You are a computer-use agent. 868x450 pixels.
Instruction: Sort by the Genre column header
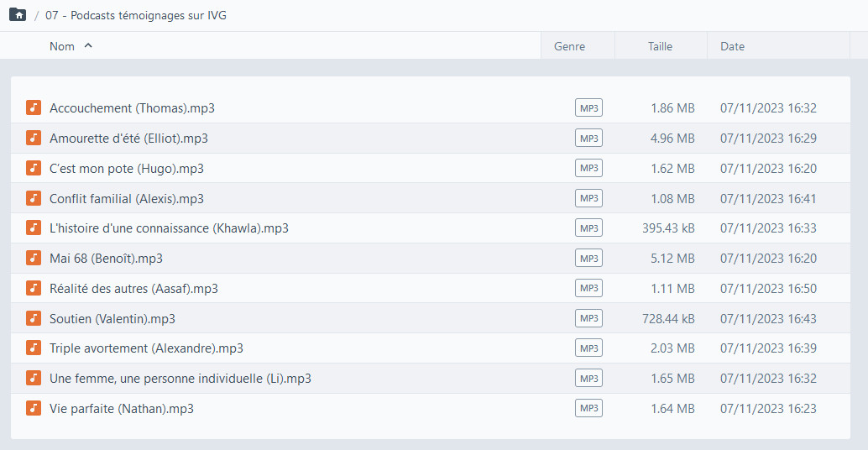click(x=569, y=46)
